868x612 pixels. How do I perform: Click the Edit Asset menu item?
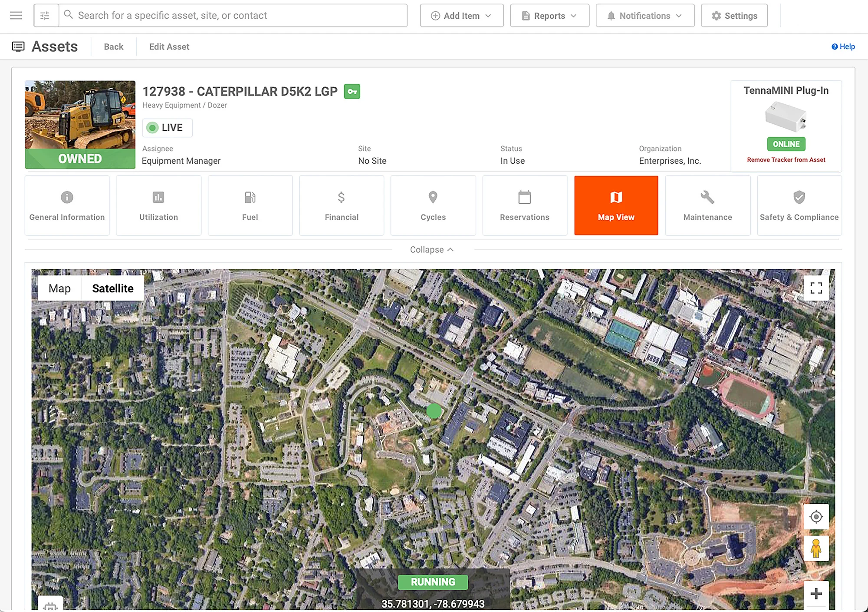(169, 46)
